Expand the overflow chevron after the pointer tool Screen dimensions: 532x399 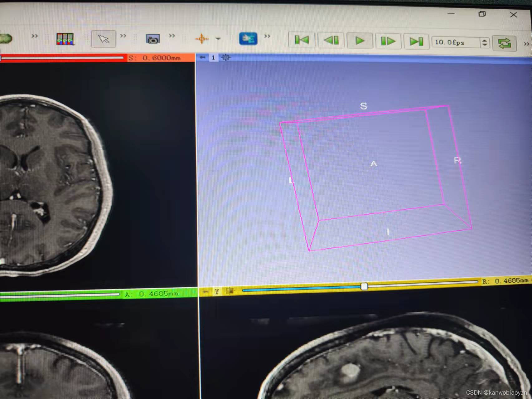[x=123, y=36]
